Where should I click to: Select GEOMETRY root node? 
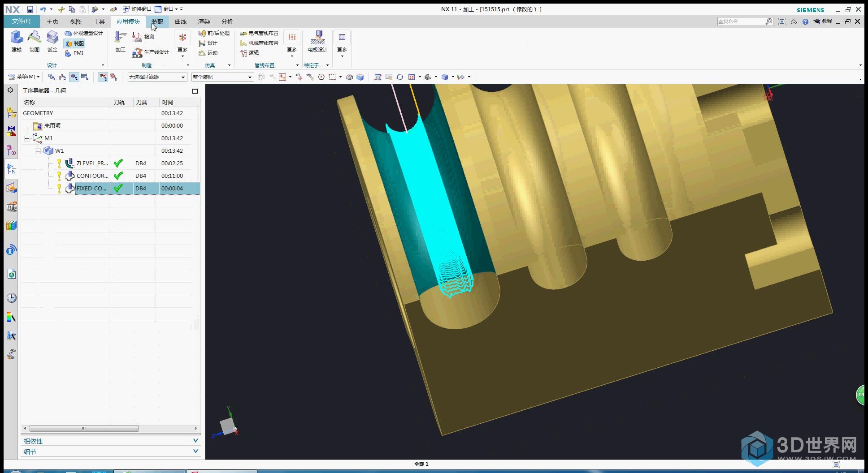pos(38,113)
